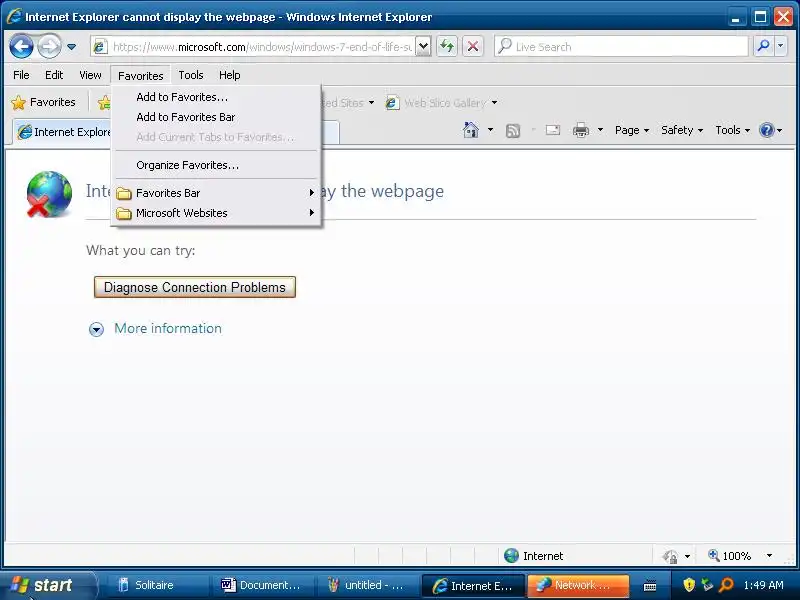Switch to untitled Paint taskbar button
The image size is (800, 600).
point(369,585)
